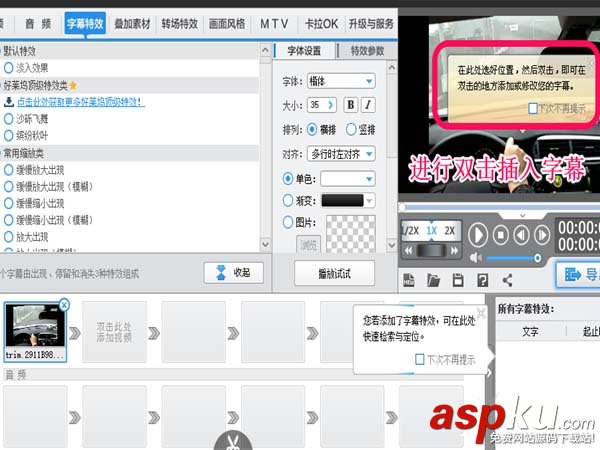This screenshot has width=600, height=450.
Task: Click the scissors cut icon at bottom
Action: (233, 441)
